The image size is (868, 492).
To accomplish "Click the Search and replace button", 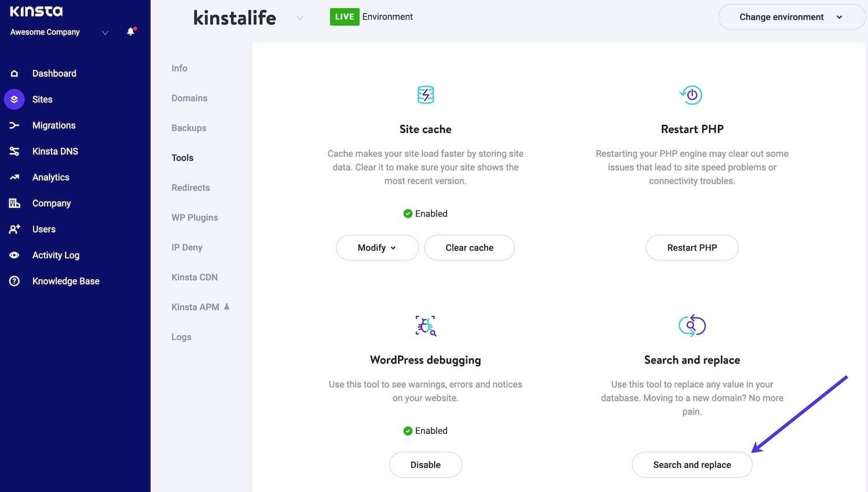I will click(692, 465).
